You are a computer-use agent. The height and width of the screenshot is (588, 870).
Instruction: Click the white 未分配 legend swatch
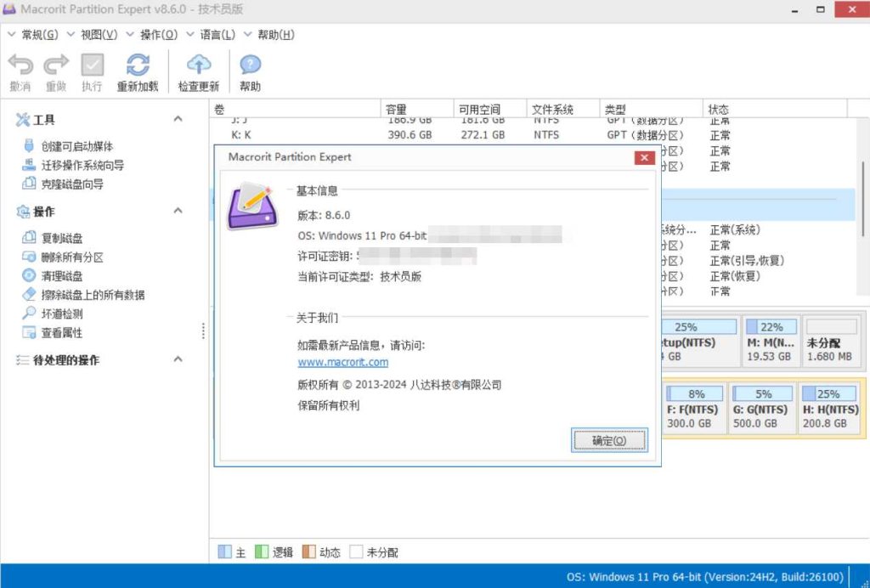click(356, 552)
